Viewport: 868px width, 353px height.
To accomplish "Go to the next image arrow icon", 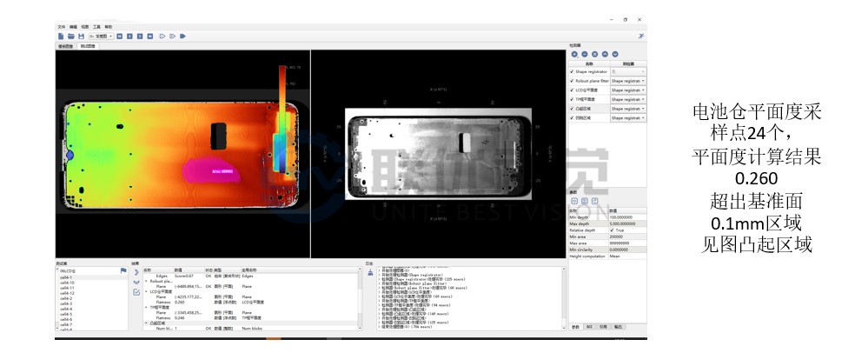I will click(140, 36).
